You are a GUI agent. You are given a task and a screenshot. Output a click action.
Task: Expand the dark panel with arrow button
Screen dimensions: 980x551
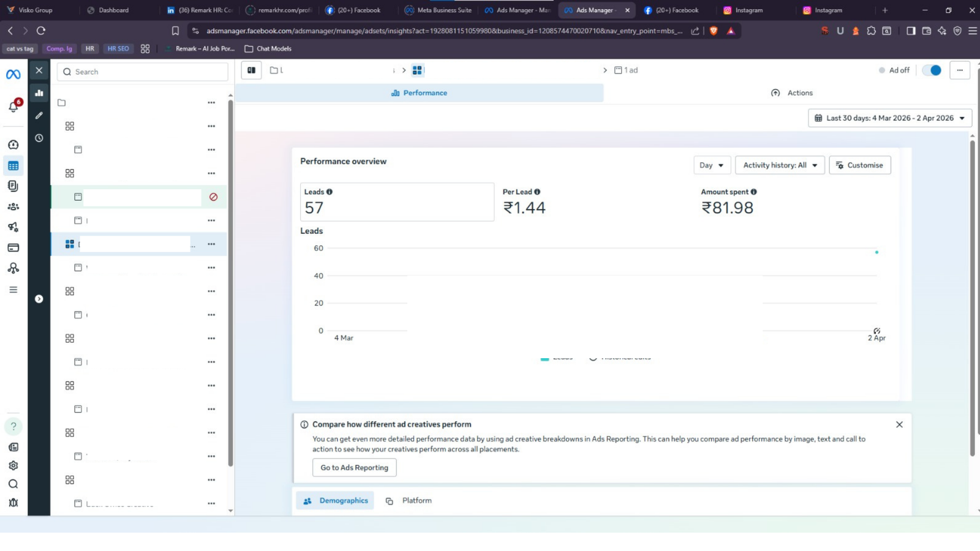coord(39,299)
